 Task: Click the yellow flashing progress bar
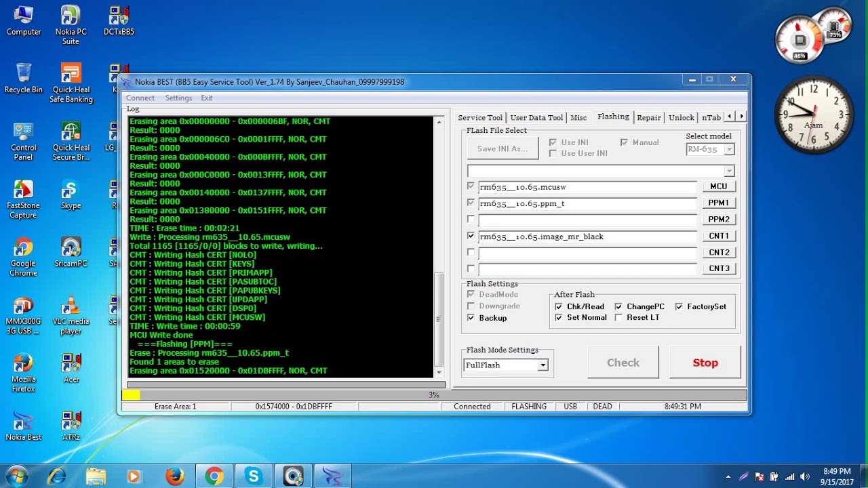pyautogui.click(x=434, y=395)
